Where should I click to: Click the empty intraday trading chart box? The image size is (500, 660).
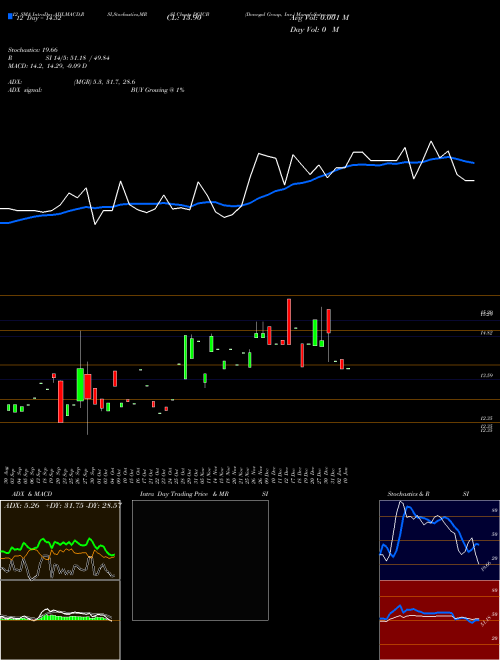[200, 560]
